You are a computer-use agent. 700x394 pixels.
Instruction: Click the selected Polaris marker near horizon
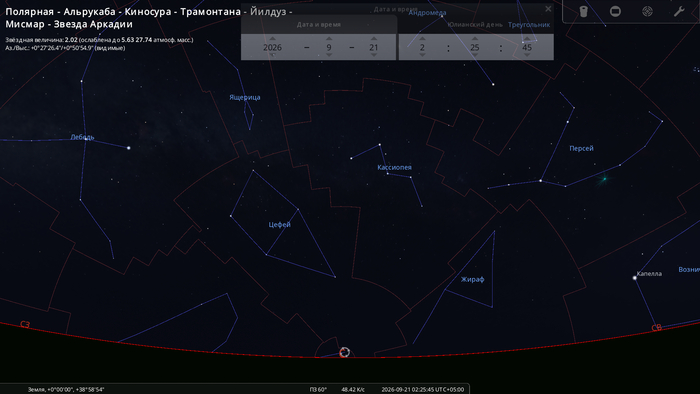[344, 353]
